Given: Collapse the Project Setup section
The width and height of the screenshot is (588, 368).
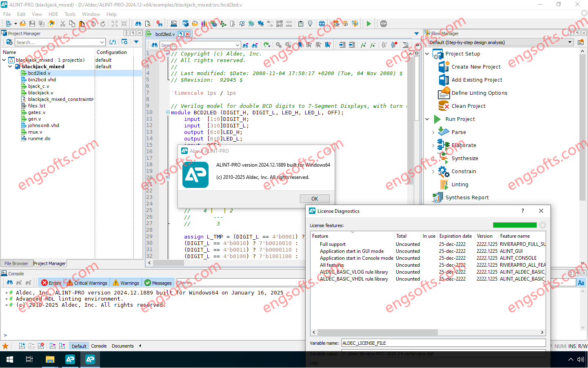Looking at the screenshot, I should pos(427,54).
